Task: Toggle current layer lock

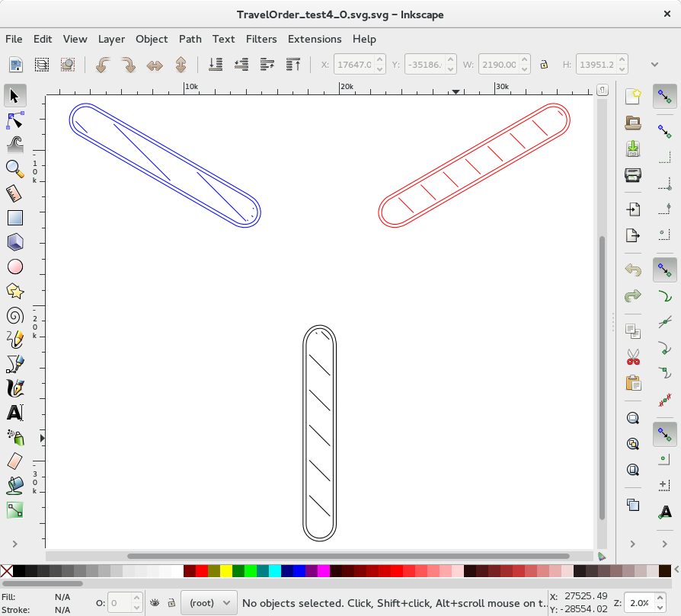Action: click(x=171, y=602)
